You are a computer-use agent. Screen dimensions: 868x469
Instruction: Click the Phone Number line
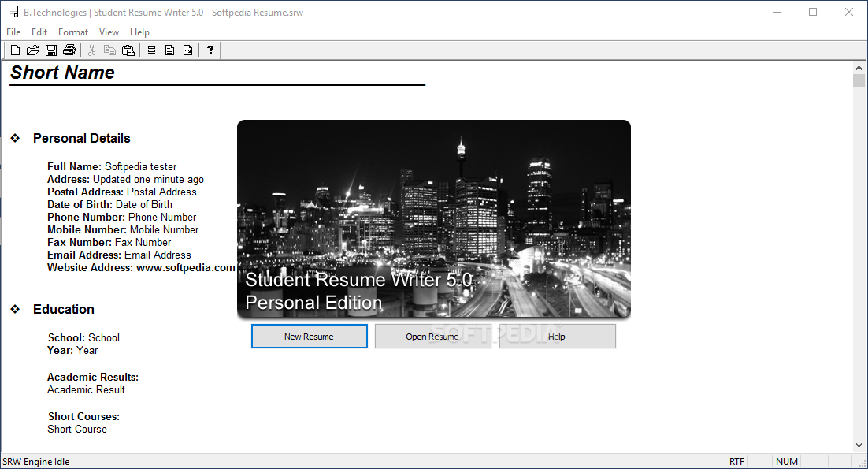pyautogui.click(x=122, y=218)
